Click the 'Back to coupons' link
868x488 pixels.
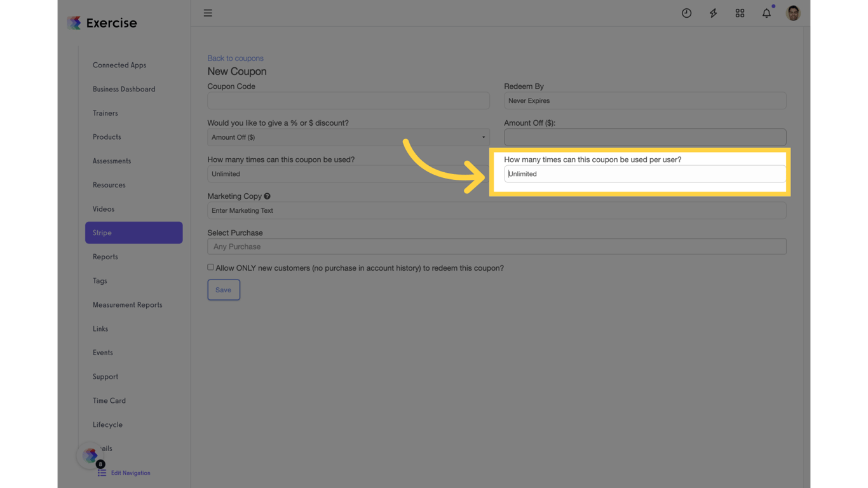(235, 58)
